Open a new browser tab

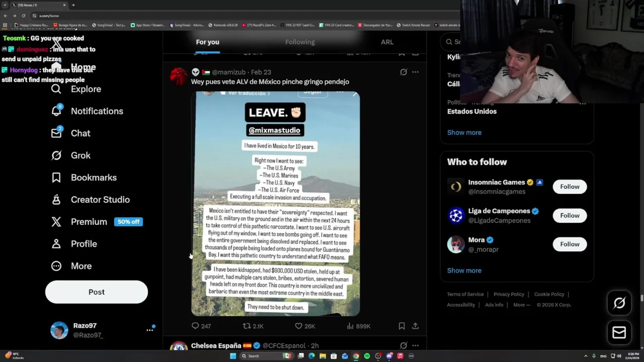pos(73,5)
